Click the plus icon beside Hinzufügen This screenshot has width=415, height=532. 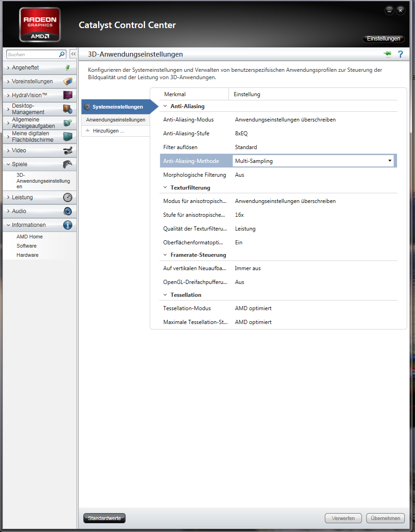[88, 131]
